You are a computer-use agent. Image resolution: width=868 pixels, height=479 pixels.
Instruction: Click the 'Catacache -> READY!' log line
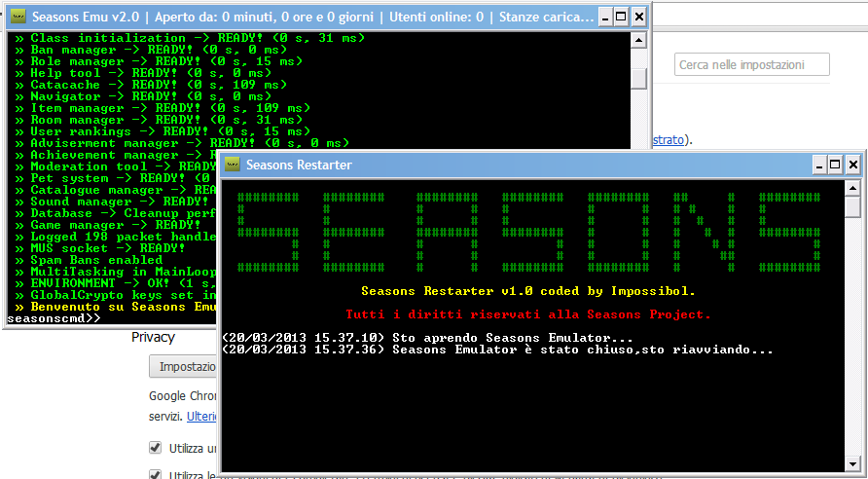tap(151, 85)
